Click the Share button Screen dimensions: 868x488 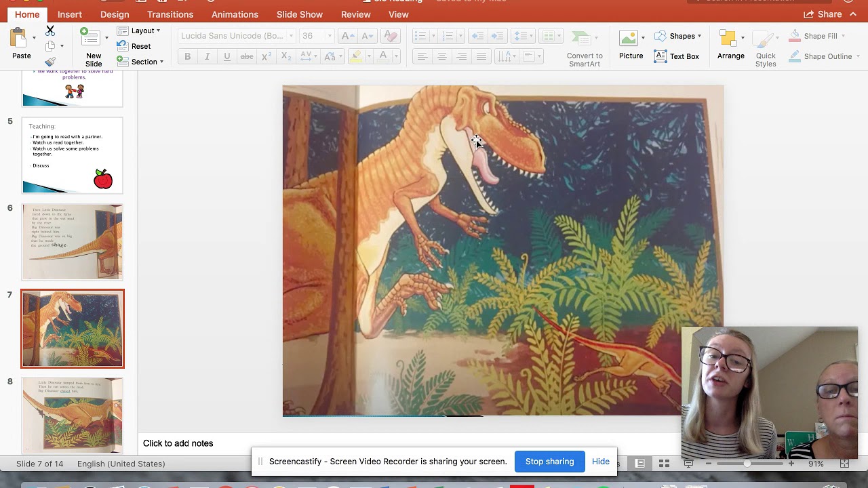pos(823,14)
